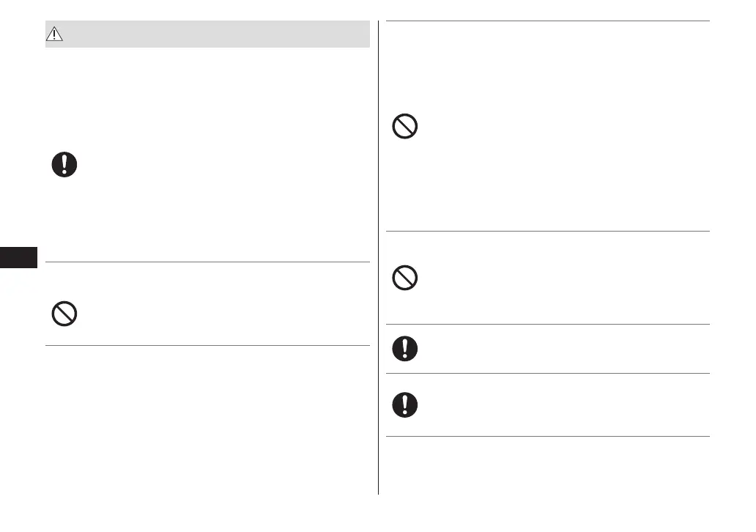The height and width of the screenshot is (532, 756).
Task: Click the bottom exclamation icon in right column
Action: tap(405, 404)
